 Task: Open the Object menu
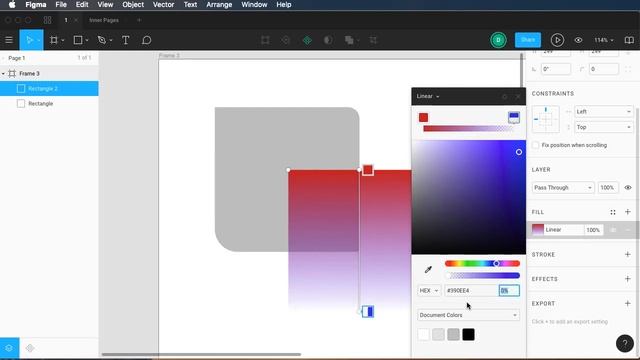133,5
